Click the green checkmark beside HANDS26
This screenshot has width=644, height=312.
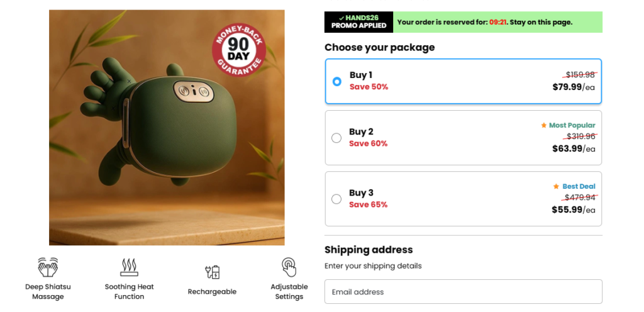341,18
